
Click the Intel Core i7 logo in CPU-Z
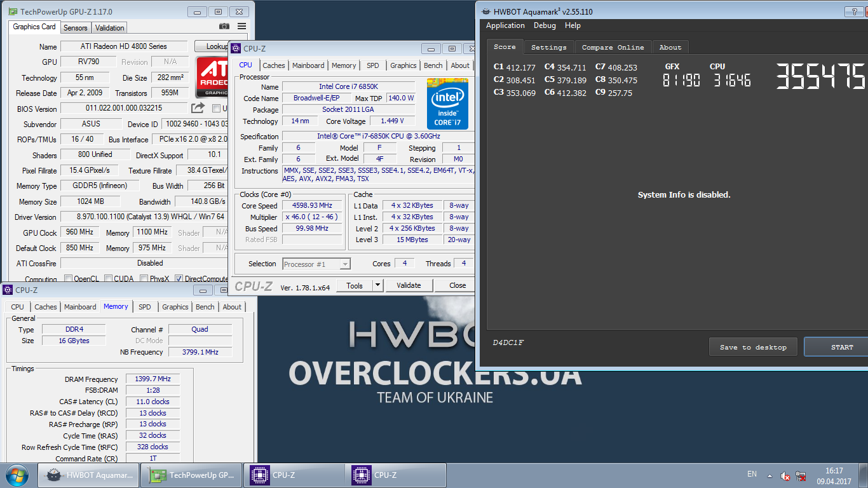pos(447,104)
